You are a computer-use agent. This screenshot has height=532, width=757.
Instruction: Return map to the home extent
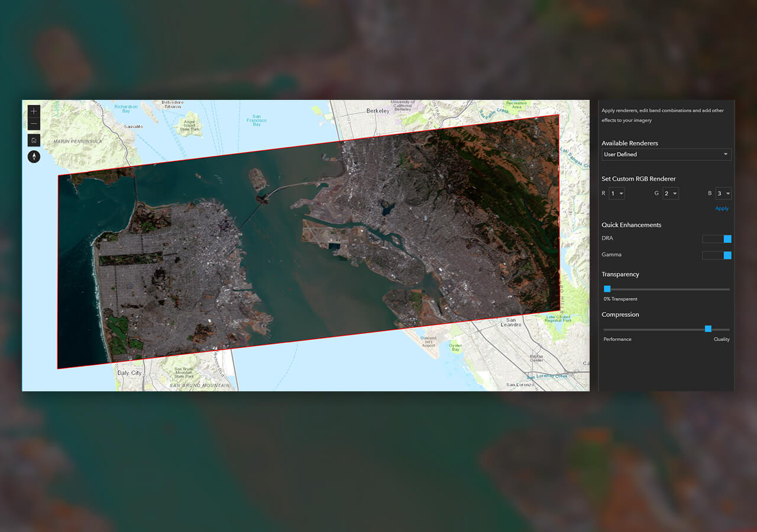pos(34,140)
